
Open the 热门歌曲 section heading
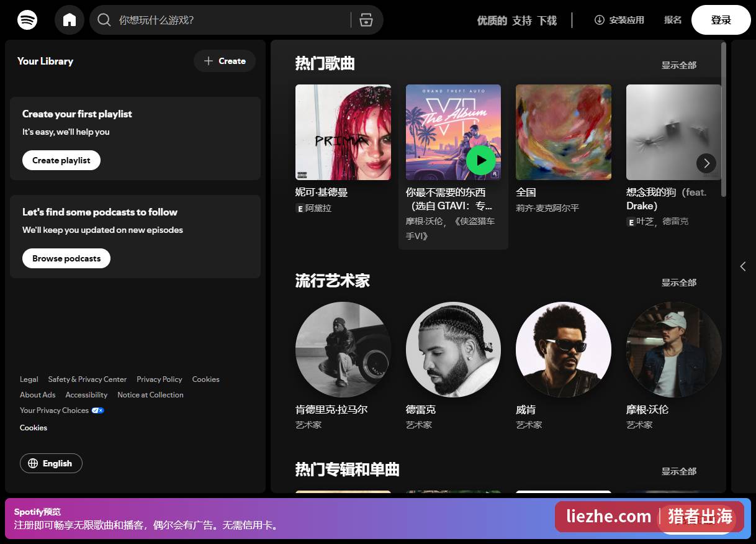coord(325,63)
